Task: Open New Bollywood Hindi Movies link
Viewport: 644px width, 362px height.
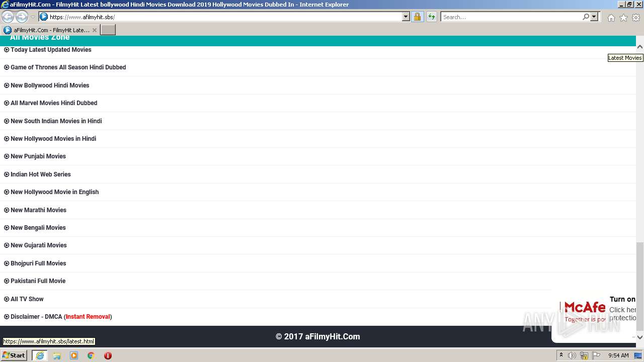Action: pyautogui.click(x=50, y=85)
